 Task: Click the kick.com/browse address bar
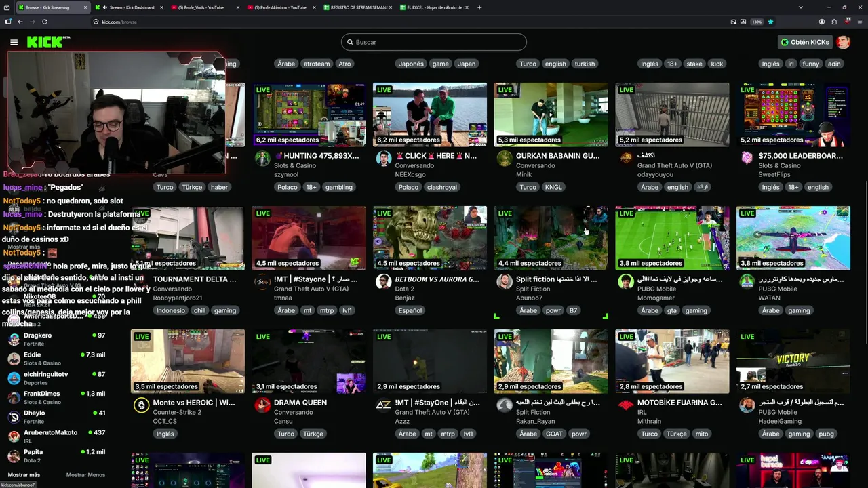(407, 22)
